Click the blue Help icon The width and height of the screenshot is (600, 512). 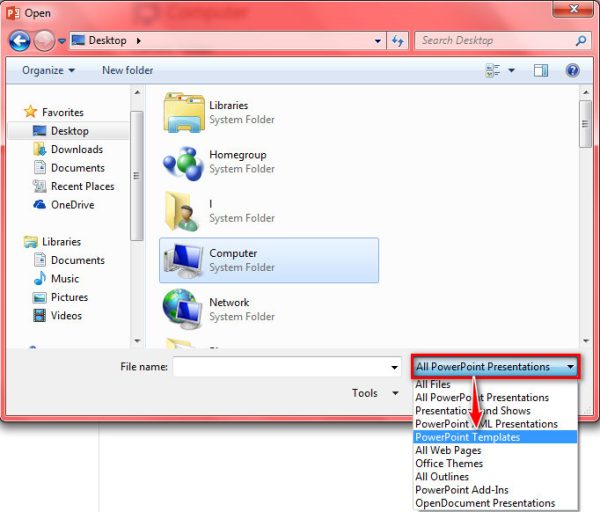[x=572, y=70]
